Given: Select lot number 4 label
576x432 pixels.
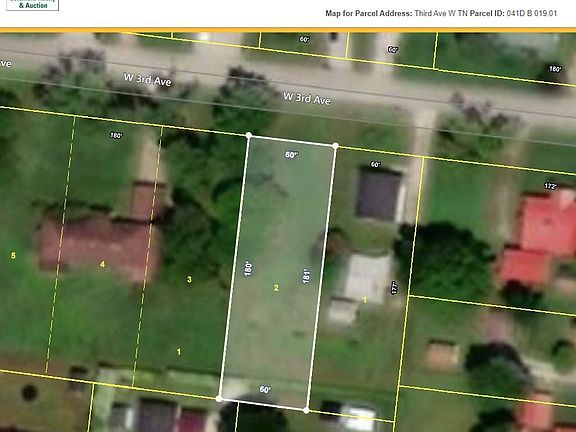Looking at the screenshot, I should pos(102,264).
